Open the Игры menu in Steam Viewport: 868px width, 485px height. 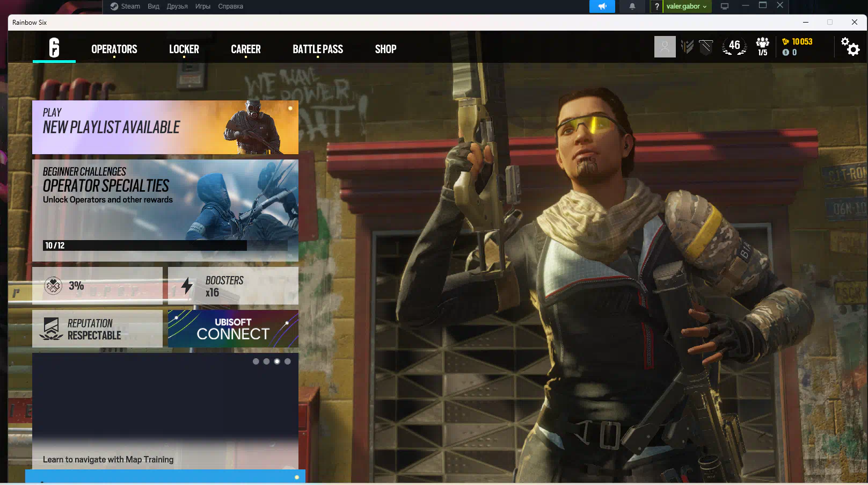203,6
